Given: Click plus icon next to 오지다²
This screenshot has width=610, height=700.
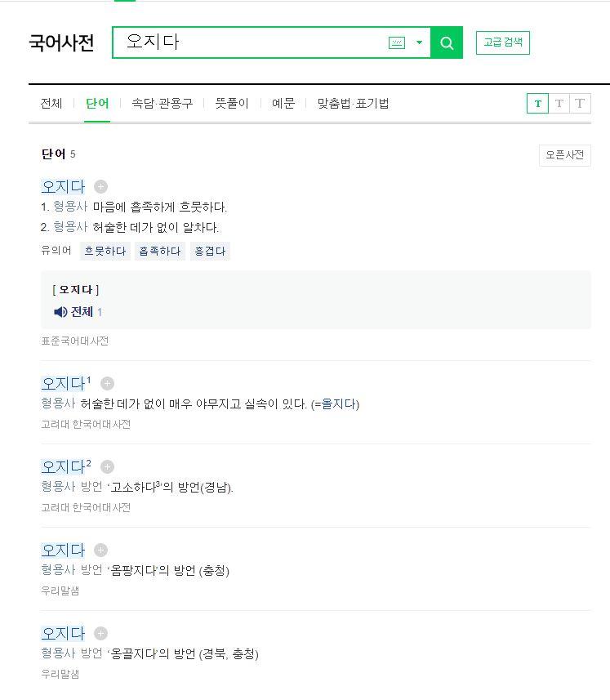Looking at the screenshot, I should [107, 467].
